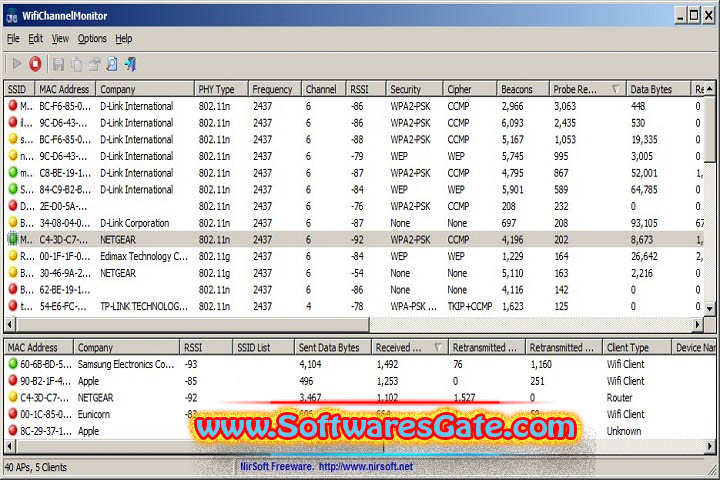The height and width of the screenshot is (480, 720).
Task: Click 'Samsung Electronics Co...' company cell
Action: 126,364
